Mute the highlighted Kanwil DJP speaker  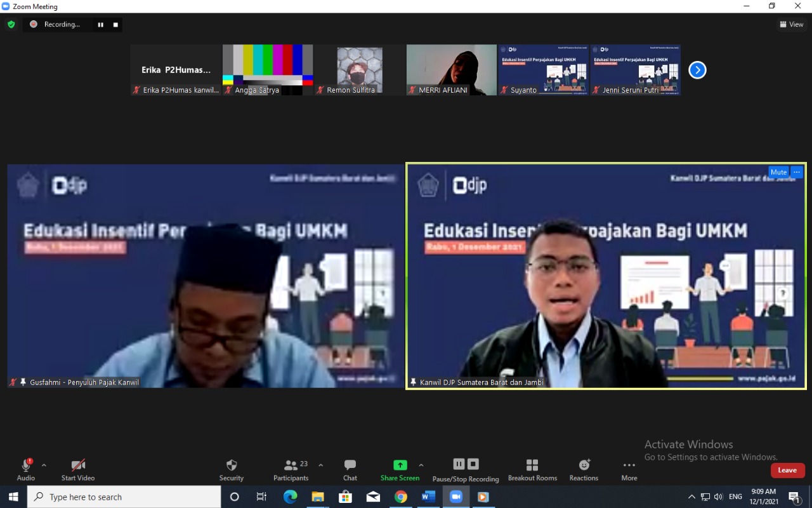[x=778, y=172]
